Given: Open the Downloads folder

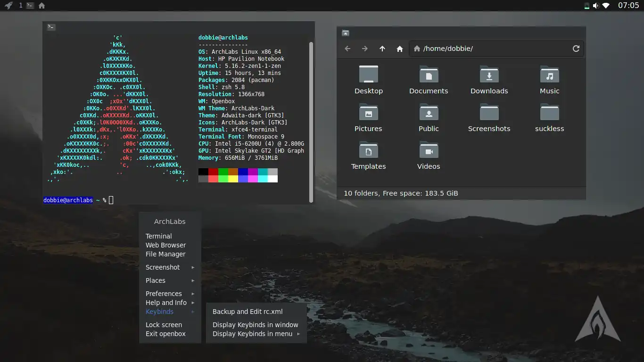Looking at the screenshot, I should point(489,80).
